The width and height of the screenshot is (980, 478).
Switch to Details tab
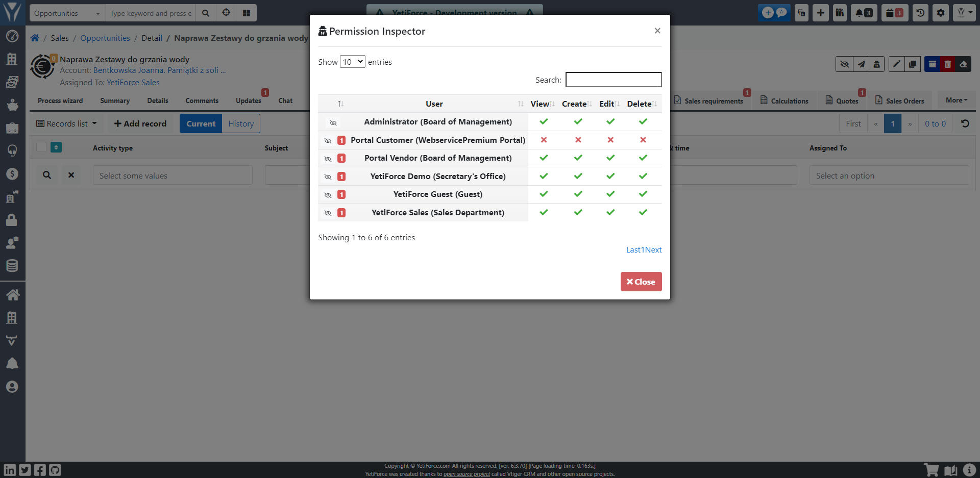(158, 100)
